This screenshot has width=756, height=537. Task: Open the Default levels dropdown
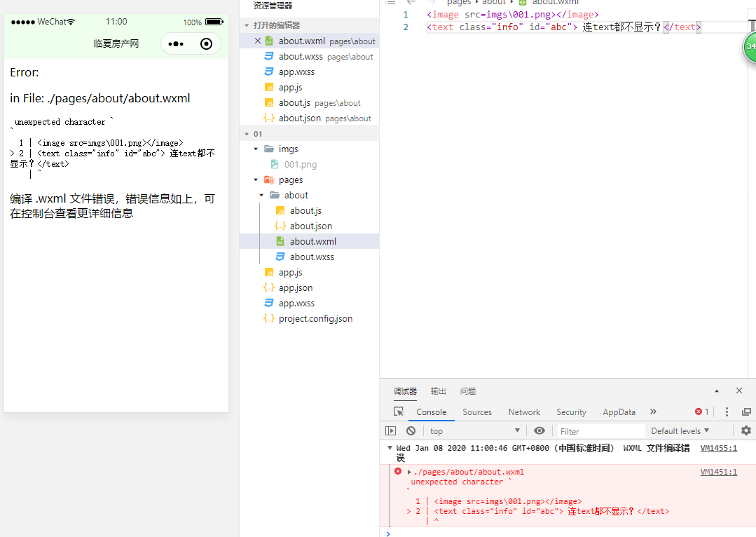680,431
